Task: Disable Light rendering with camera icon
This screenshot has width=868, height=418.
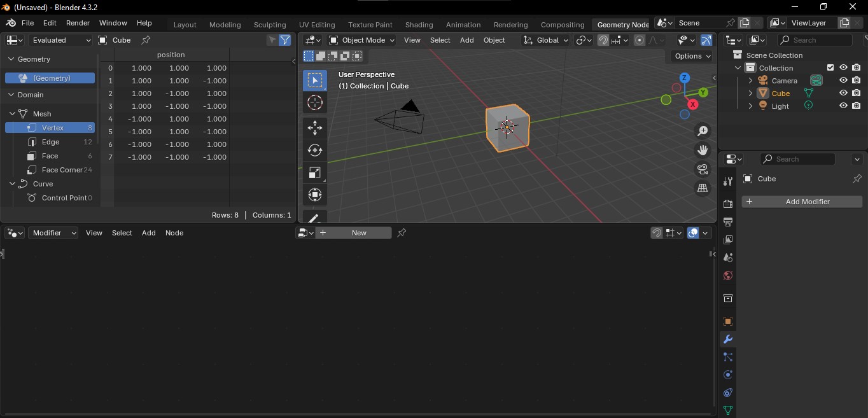Action: [857, 106]
